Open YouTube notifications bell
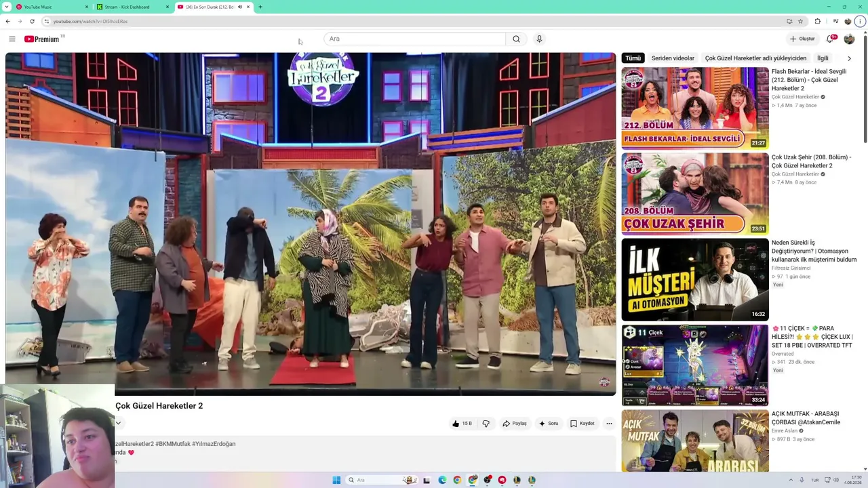Screen dimensions: 868x488 [830, 39]
